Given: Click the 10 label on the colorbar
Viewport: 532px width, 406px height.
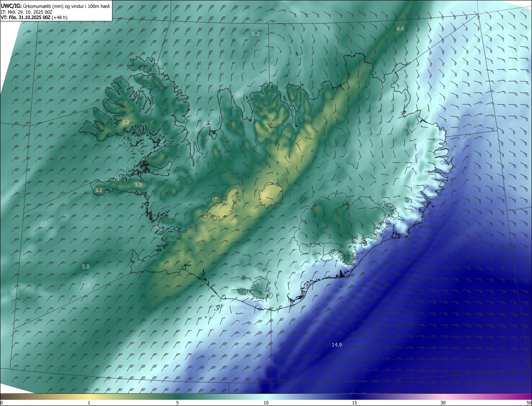Looking at the screenshot, I should tap(266, 403).
